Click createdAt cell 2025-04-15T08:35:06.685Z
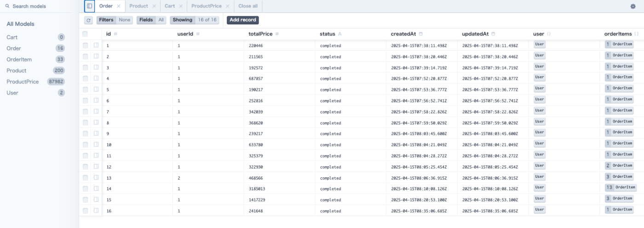 pos(422,211)
